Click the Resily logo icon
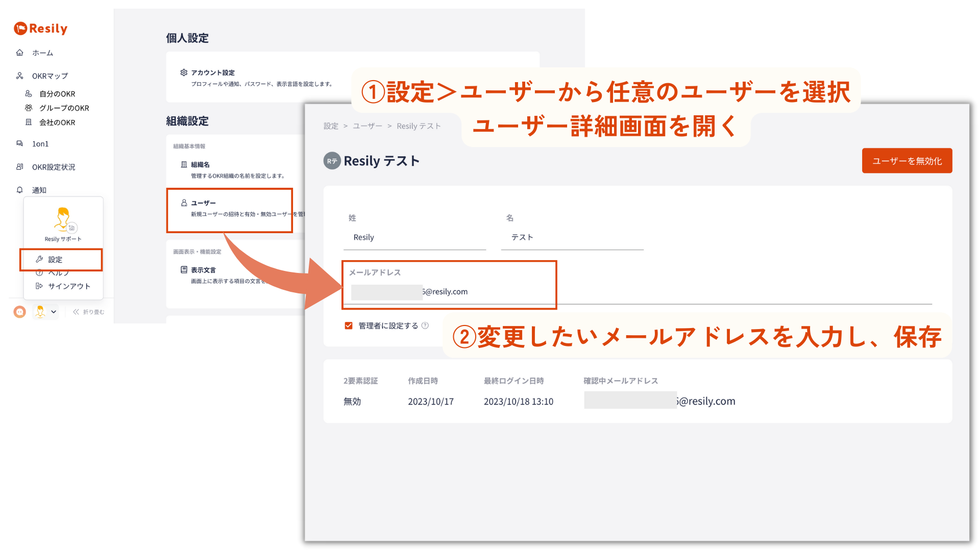980x551 pixels. coord(20,29)
